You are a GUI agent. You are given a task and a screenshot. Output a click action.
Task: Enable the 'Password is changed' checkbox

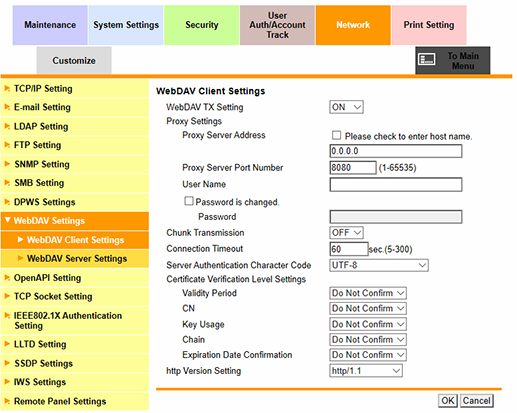tap(189, 201)
